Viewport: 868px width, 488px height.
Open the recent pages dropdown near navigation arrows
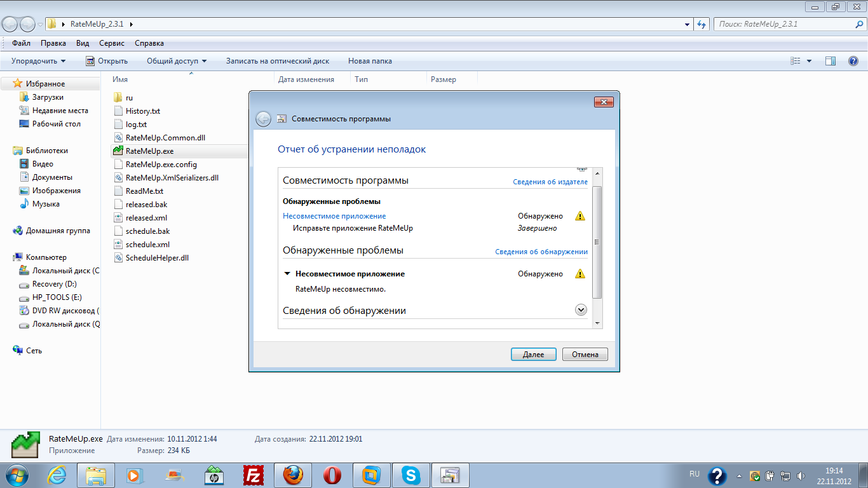point(40,25)
